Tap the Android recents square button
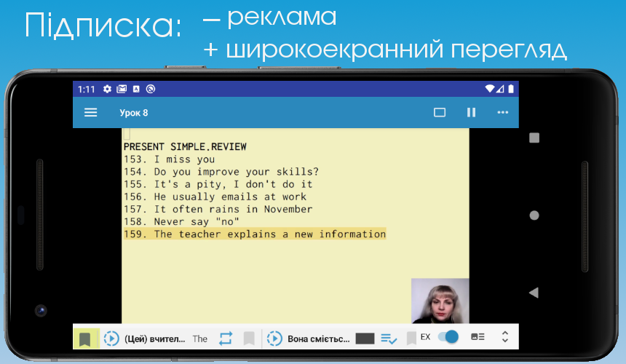The height and width of the screenshot is (364, 626). pos(534,138)
